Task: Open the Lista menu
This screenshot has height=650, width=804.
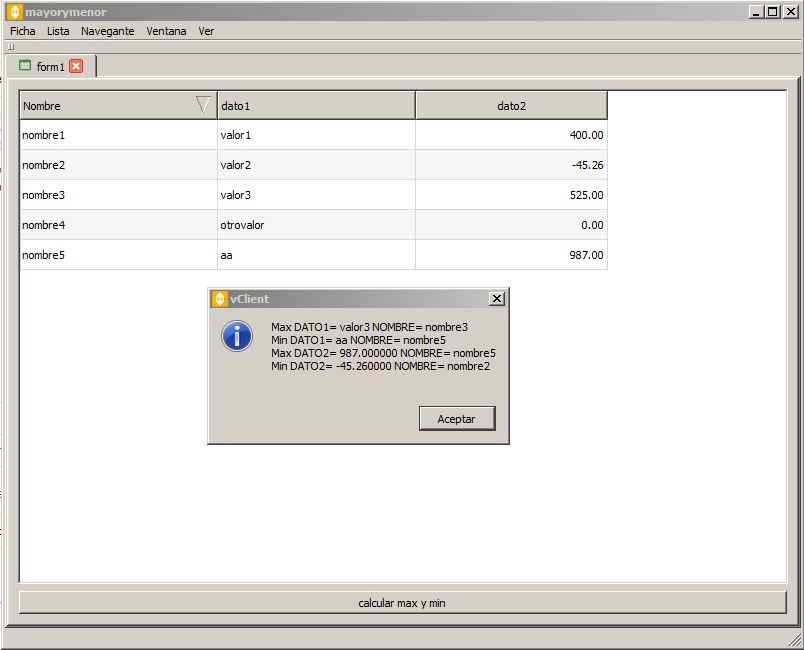Action: (x=58, y=31)
